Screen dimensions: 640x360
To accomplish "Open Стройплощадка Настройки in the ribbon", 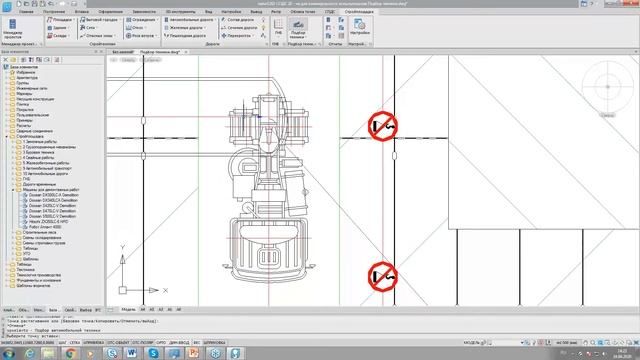I will click(360, 27).
